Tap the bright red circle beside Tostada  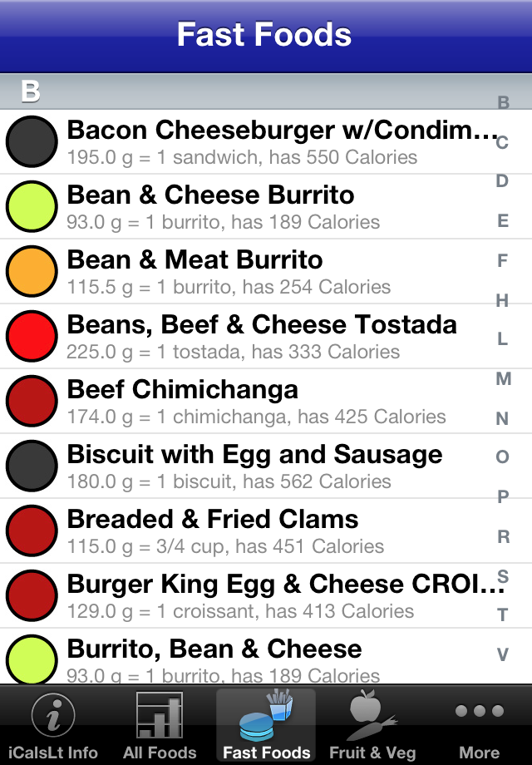(x=32, y=336)
